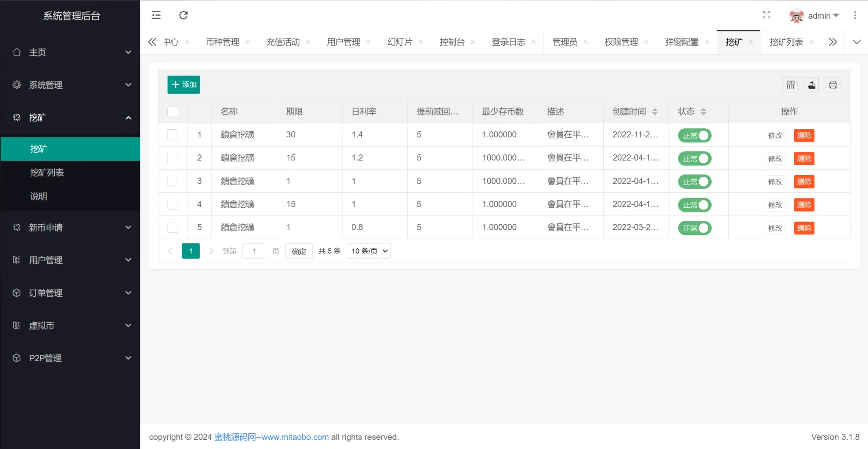The width and height of the screenshot is (868, 449).
Task: Click 删除 button for row 2
Action: click(x=804, y=159)
